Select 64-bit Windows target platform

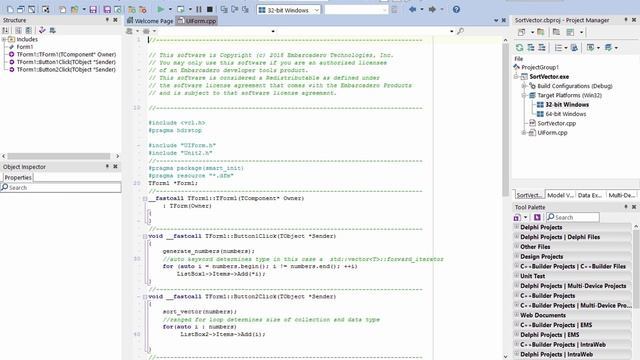pyautogui.click(x=566, y=114)
